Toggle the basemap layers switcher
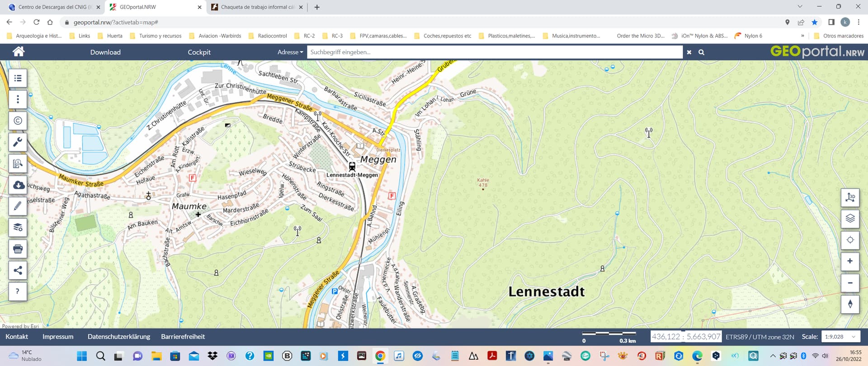 tap(850, 219)
